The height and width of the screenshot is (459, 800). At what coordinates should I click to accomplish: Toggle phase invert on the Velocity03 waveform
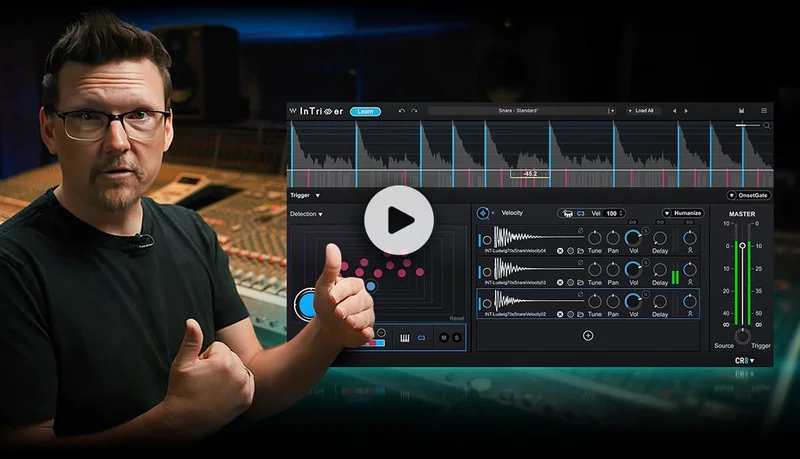tap(580, 262)
